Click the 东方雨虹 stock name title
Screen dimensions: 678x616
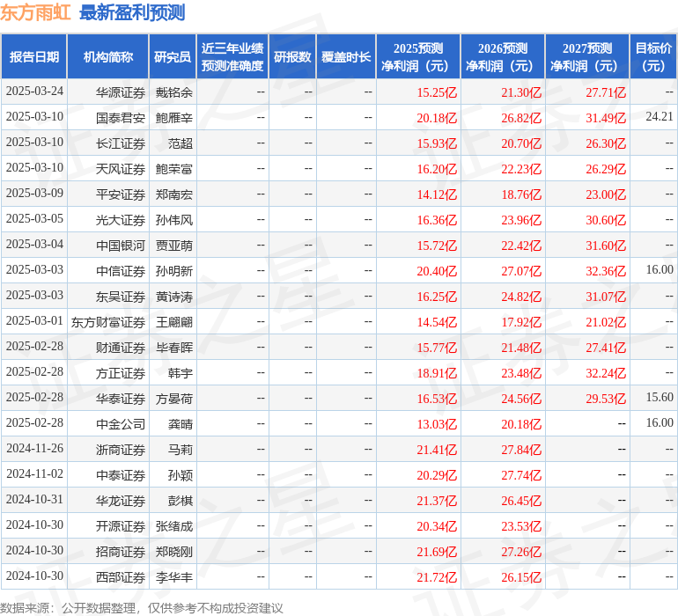point(36,12)
